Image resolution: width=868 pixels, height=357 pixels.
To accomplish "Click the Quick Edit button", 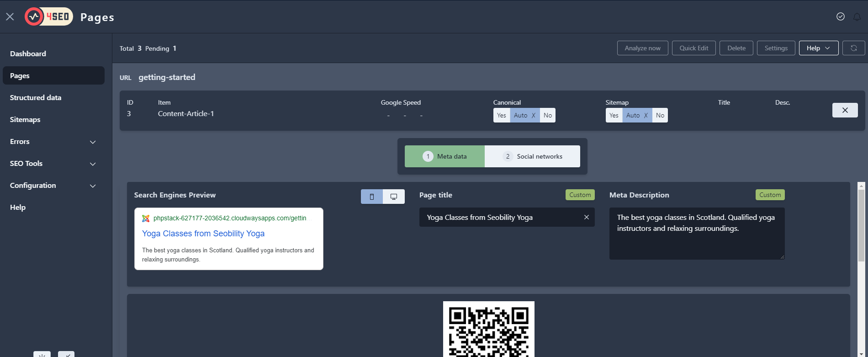I will tap(694, 48).
